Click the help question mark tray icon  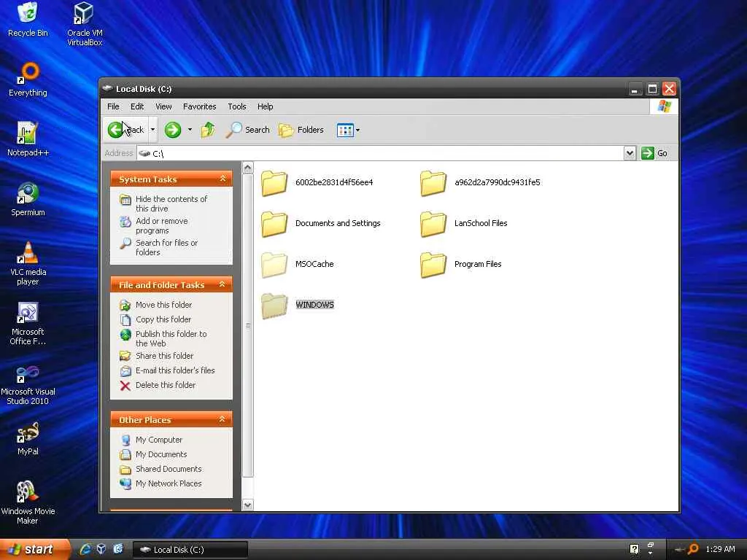coord(634,549)
